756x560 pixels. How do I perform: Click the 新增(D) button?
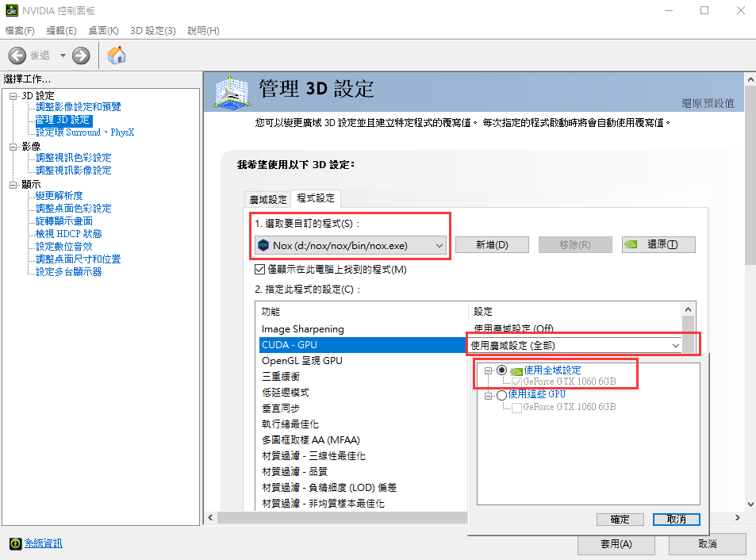491,245
